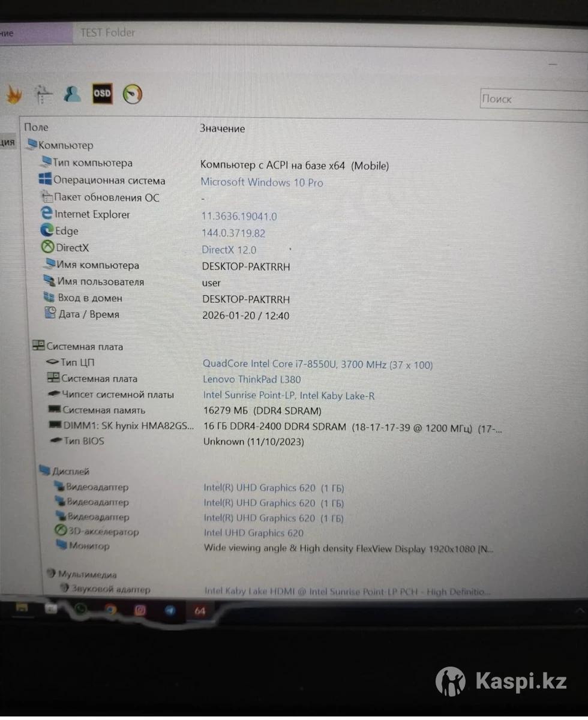
Task: Click the AIDA64 '64' taskbar icon
Action: (x=200, y=611)
